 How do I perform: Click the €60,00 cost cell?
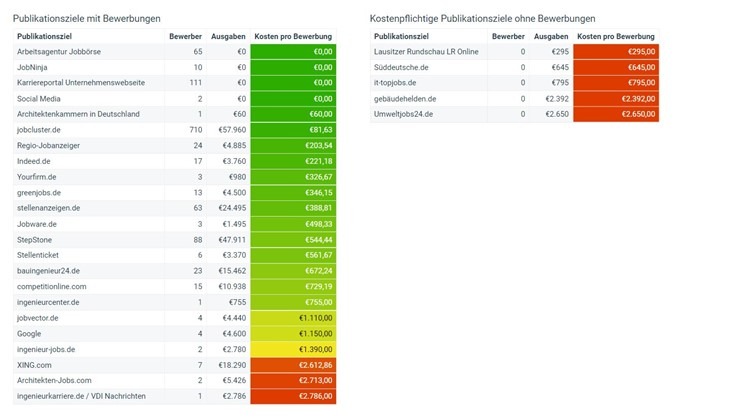tap(293, 114)
